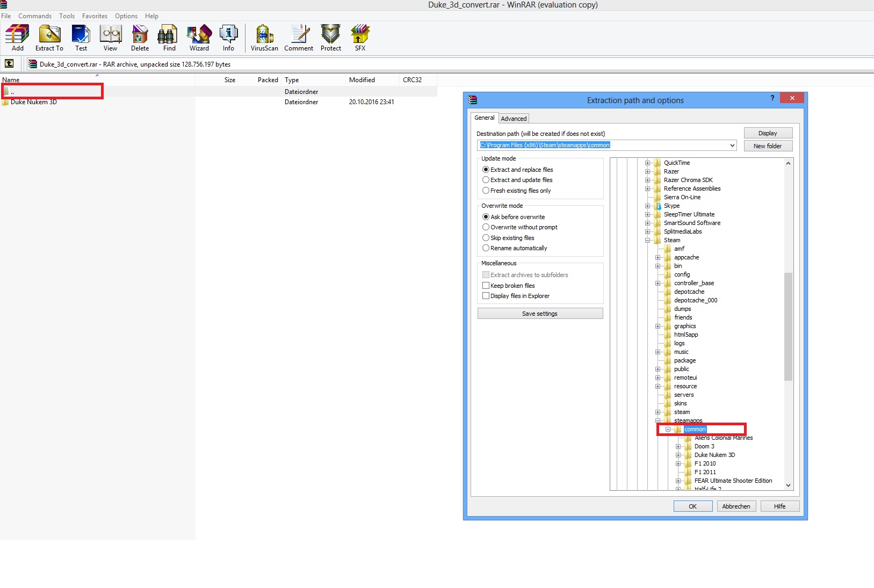Open the Help menu
874x588 pixels.
pyautogui.click(x=151, y=16)
